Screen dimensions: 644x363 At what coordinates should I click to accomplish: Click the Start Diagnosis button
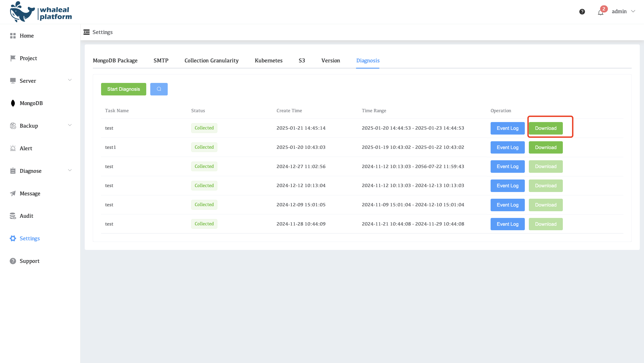click(x=123, y=89)
